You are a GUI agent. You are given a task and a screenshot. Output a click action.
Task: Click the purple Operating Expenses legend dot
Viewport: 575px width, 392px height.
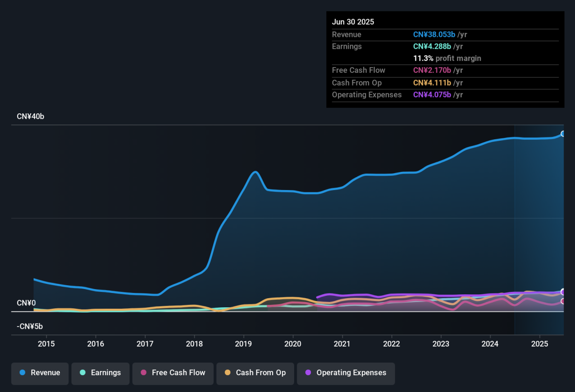point(308,373)
